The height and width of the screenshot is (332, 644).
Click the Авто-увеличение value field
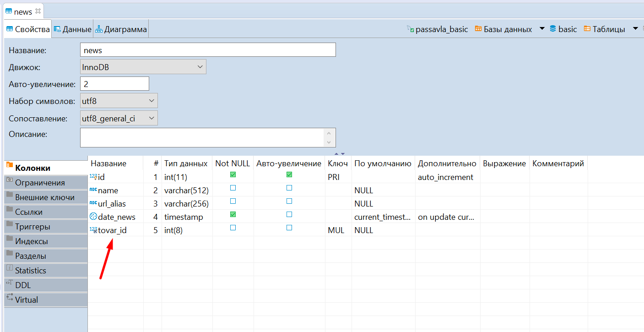pyautogui.click(x=114, y=84)
